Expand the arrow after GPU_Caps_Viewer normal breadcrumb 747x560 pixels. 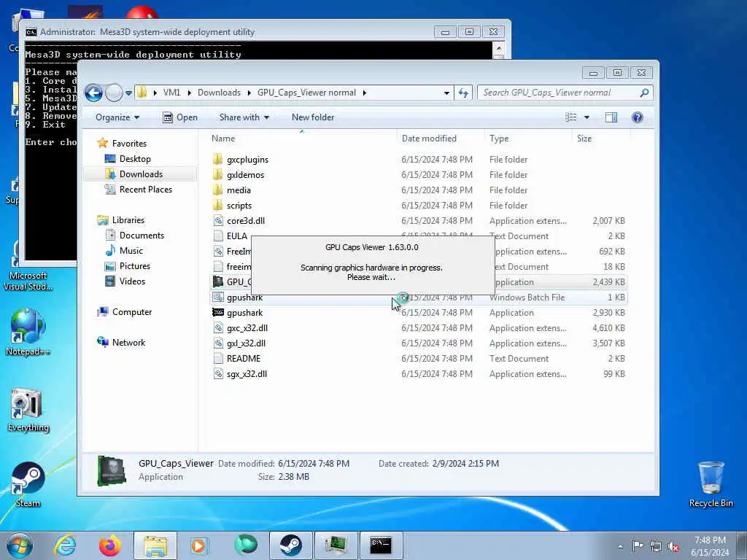click(365, 93)
